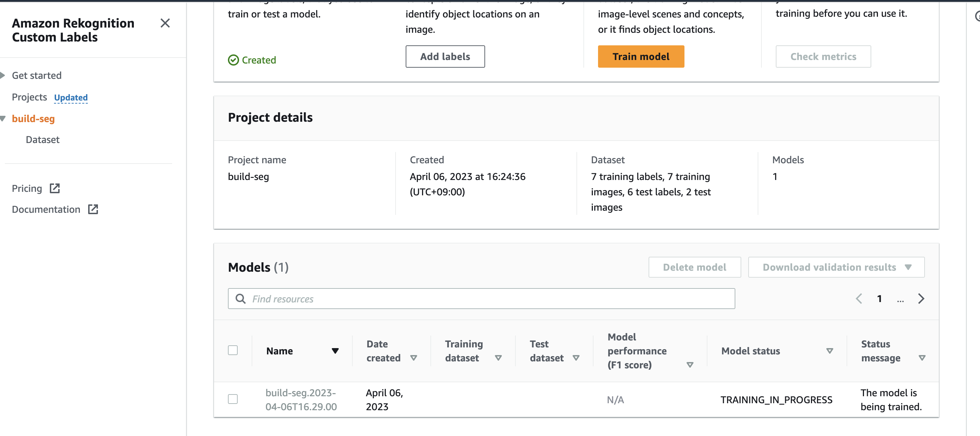The image size is (980, 436).
Task: Sort by Date created column arrow
Action: click(414, 358)
